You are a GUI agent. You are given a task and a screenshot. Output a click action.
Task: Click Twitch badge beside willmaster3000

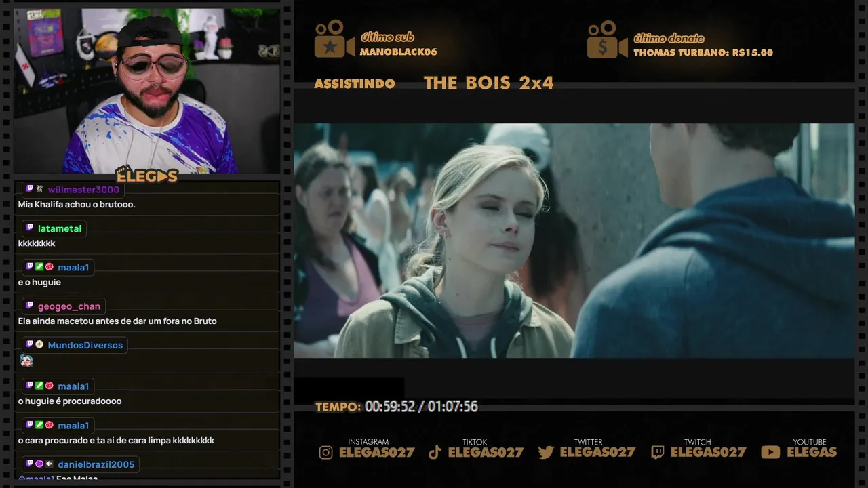29,189
